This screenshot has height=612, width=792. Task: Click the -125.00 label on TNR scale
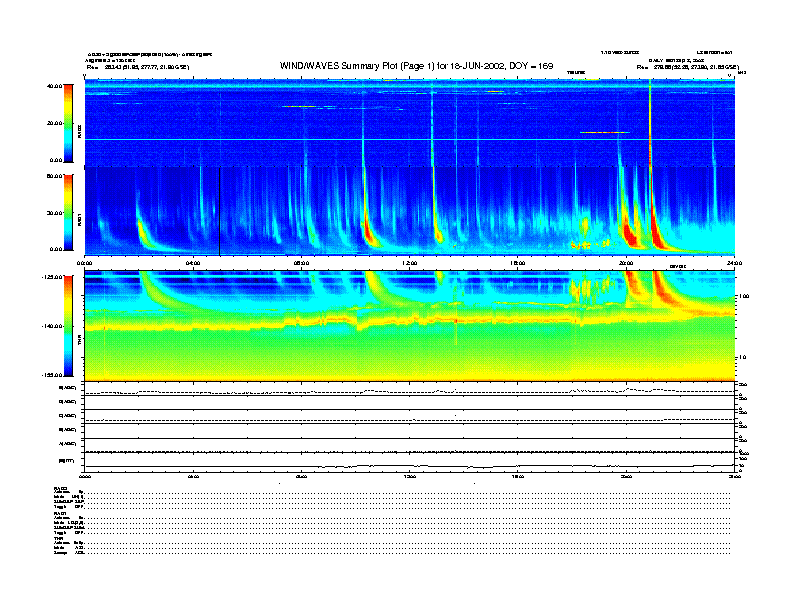click(52, 277)
